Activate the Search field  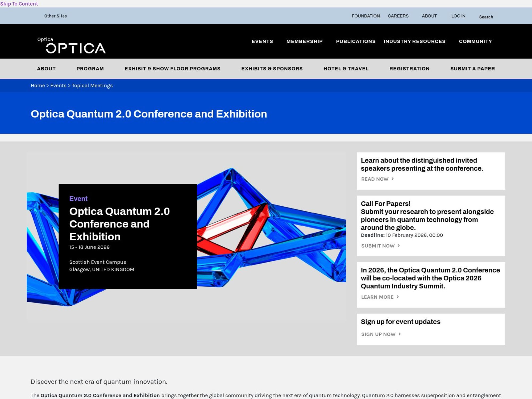[x=486, y=17]
